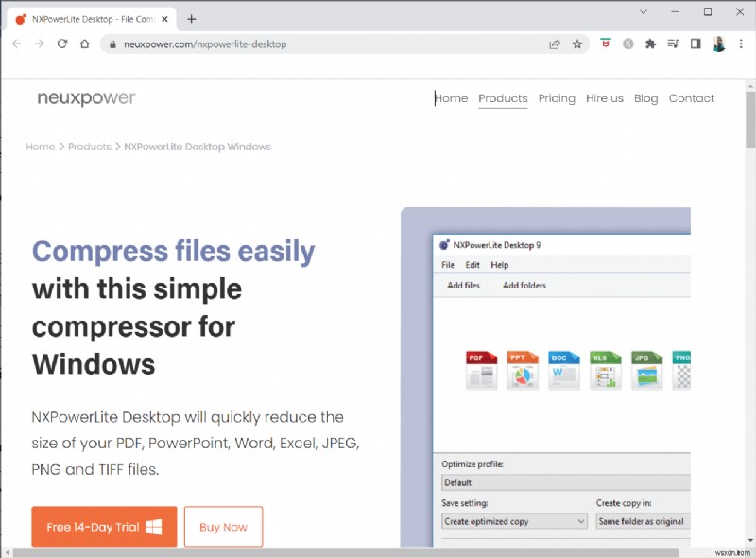Click Products in the breadcrumb trail

pos(90,147)
